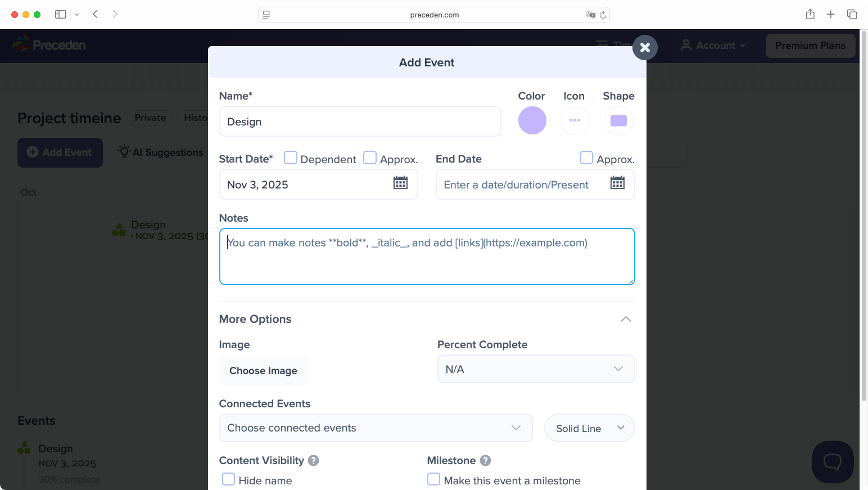Open the Start Date calendar picker
868x490 pixels.
click(400, 183)
